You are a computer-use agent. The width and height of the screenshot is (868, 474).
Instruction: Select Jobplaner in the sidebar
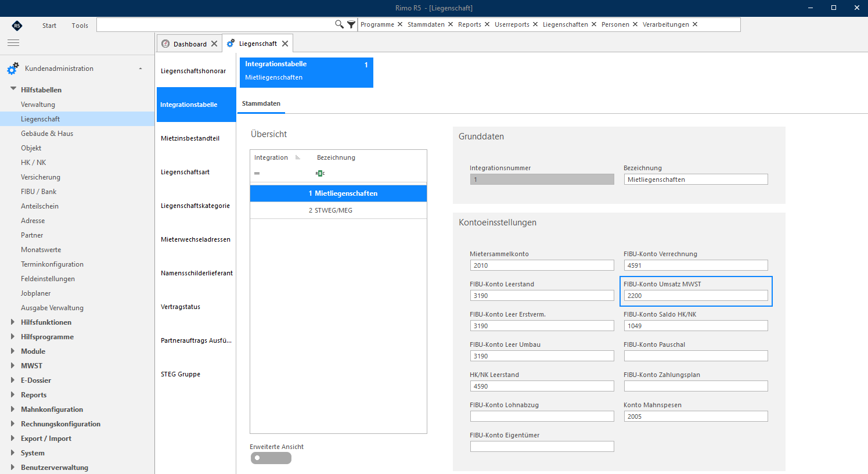pyautogui.click(x=36, y=293)
